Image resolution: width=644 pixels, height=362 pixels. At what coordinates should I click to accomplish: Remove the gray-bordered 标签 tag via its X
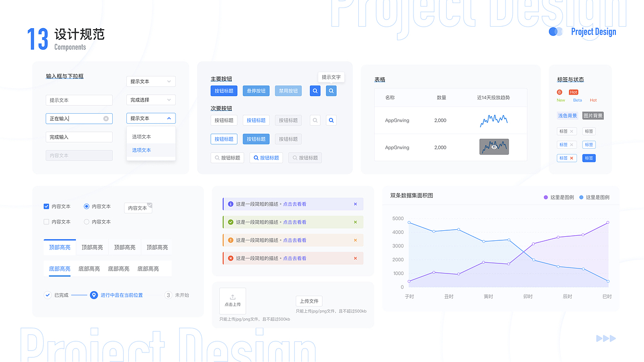coord(572,131)
